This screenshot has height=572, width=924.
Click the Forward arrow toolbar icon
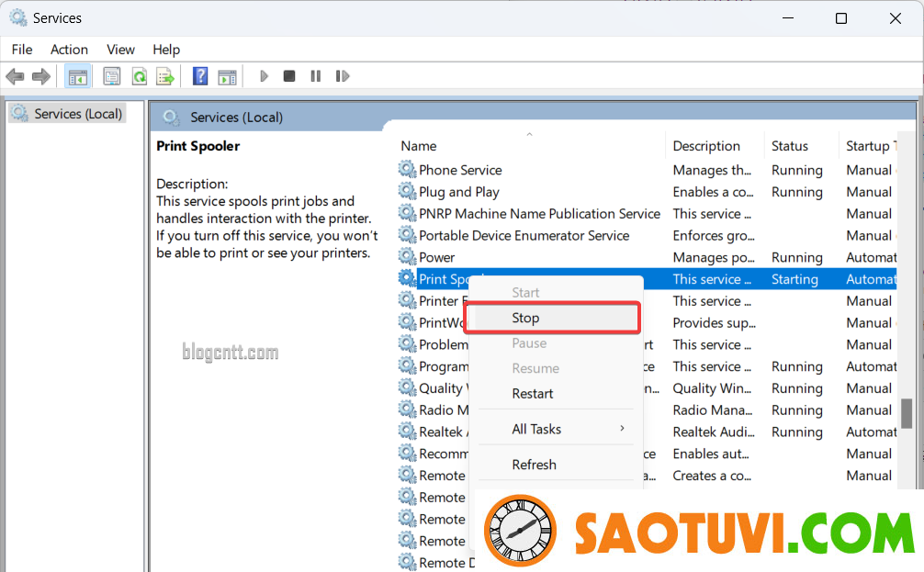coord(41,76)
